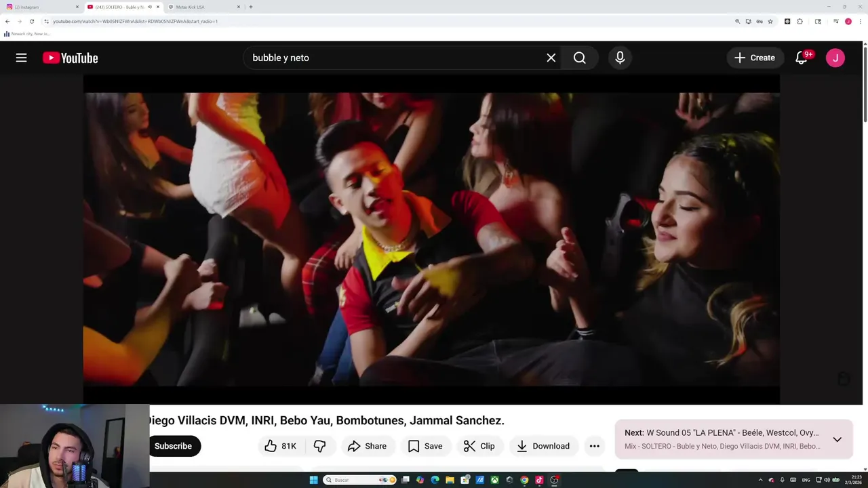Open the Xbox app on the taskbar

[x=495, y=480]
